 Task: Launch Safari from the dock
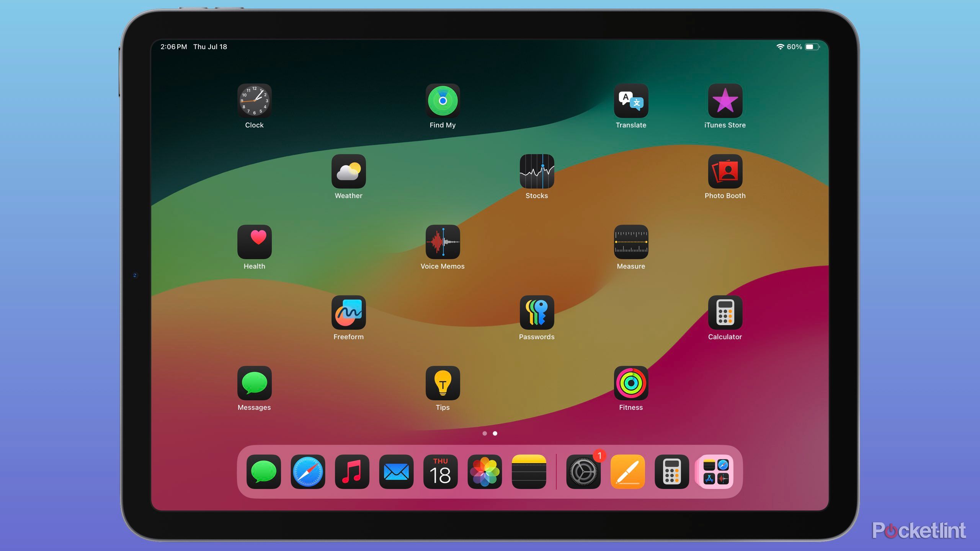pyautogui.click(x=307, y=472)
